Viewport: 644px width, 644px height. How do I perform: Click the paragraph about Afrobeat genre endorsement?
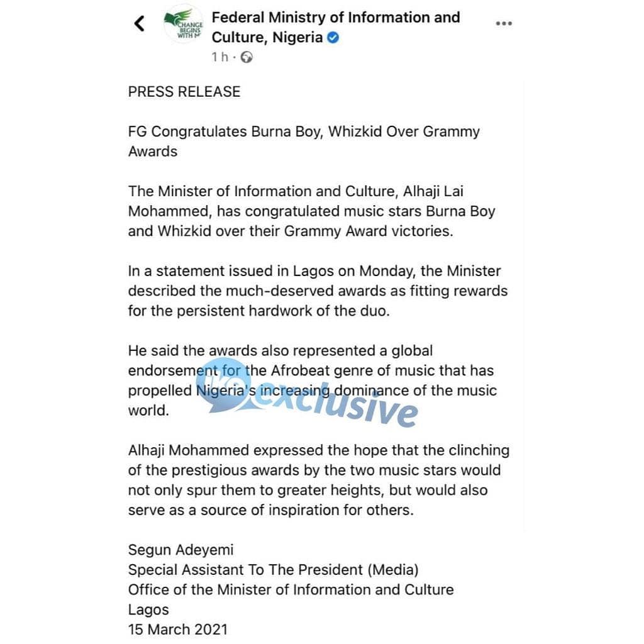[x=313, y=380]
